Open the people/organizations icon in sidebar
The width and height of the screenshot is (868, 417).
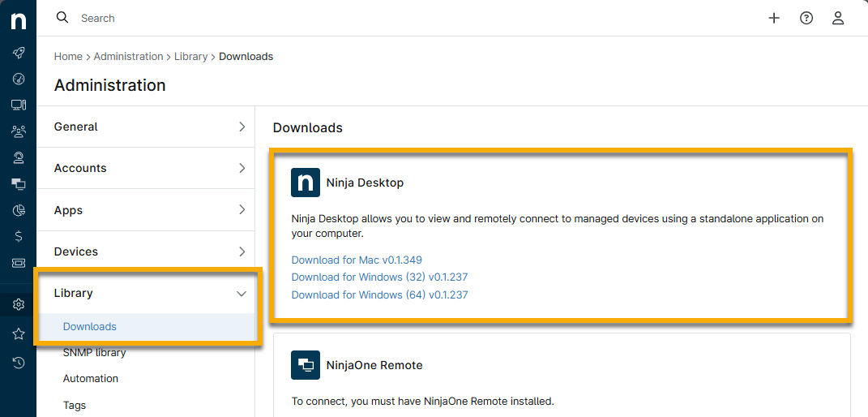18,131
